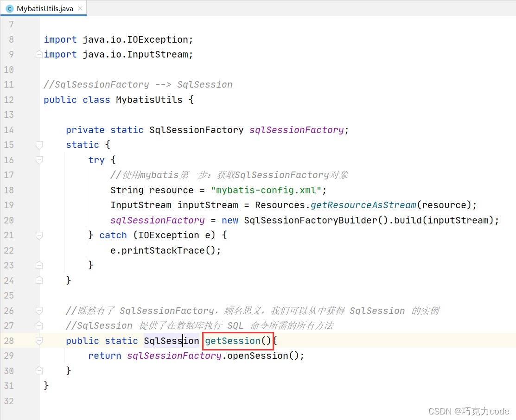Click line number 12 in the gutter
This screenshot has width=516, height=420.
(9, 100)
